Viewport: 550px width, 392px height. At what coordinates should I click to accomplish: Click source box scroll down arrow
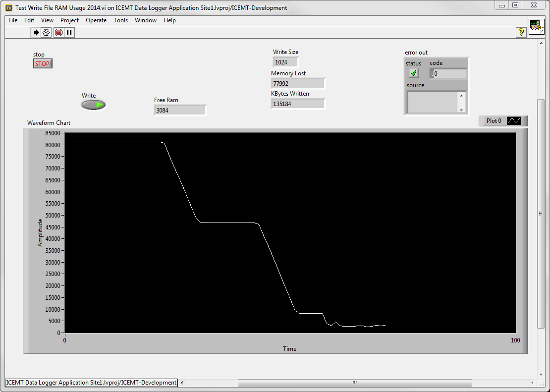pos(461,110)
